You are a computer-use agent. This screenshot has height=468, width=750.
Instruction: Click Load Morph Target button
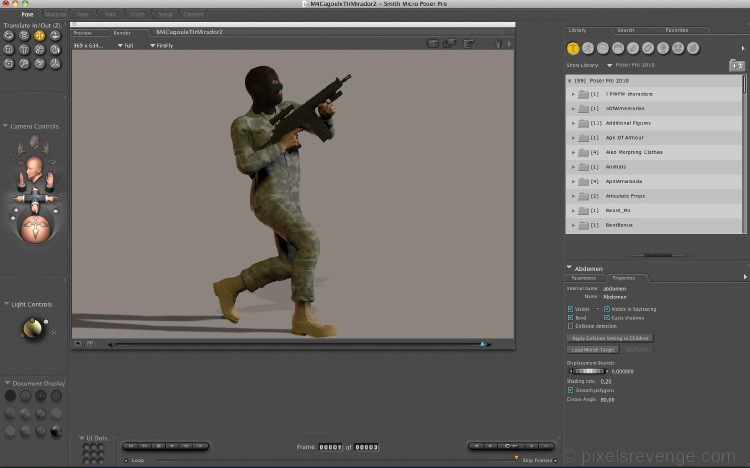tap(593, 350)
